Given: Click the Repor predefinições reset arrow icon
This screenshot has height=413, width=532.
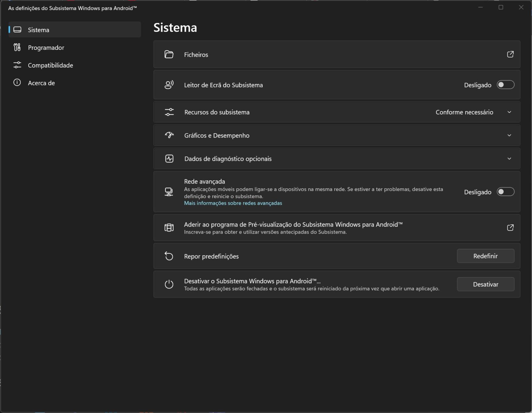Looking at the screenshot, I should [169, 256].
